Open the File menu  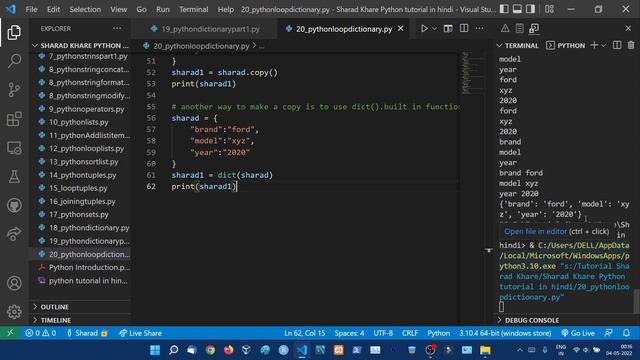click(31, 9)
